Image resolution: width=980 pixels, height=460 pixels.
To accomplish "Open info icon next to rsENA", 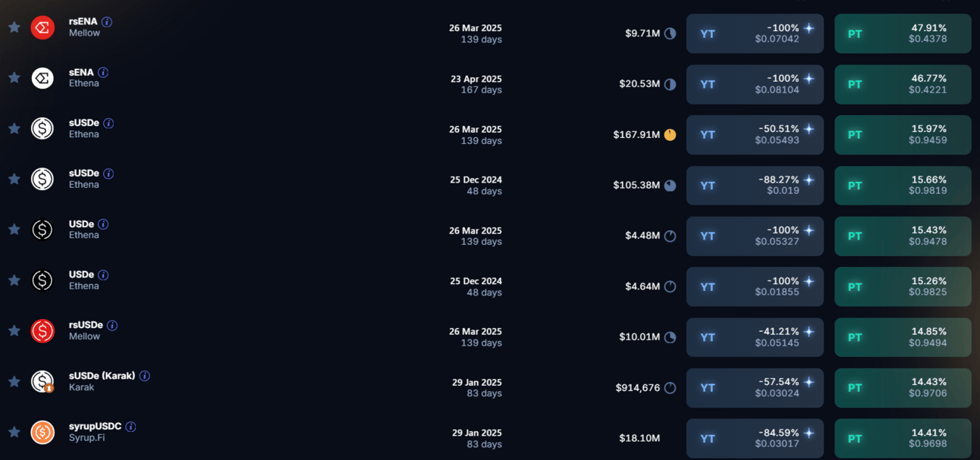I will (x=107, y=22).
